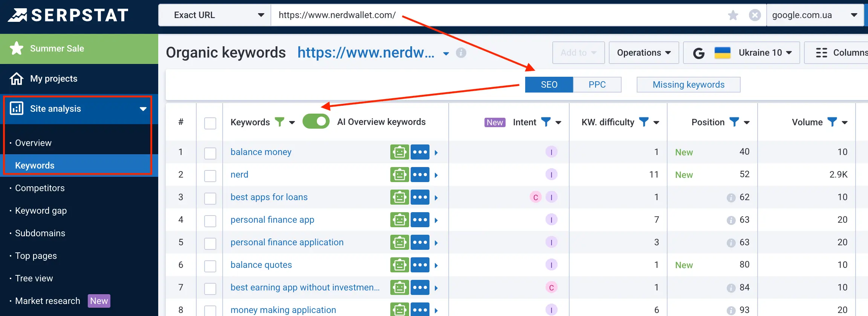The width and height of the screenshot is (868, 316).
Task: Check the checkbox for personal finance app
Action: tap(210, 221)
